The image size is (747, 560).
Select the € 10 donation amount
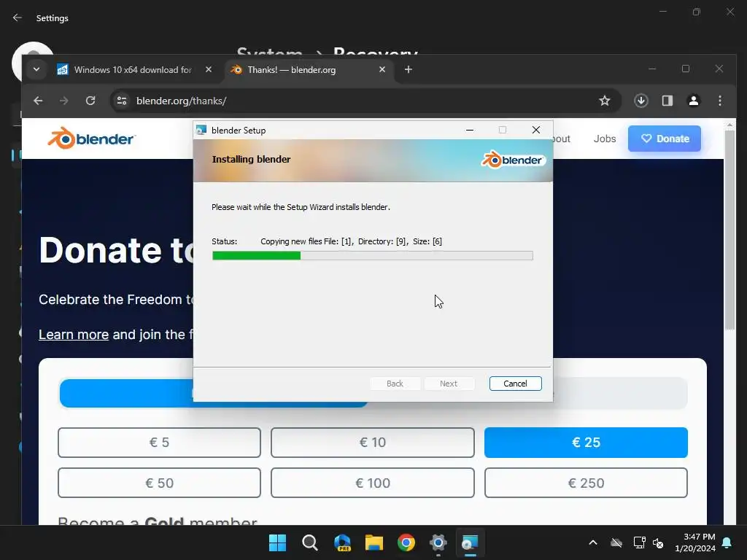[373, 443]
